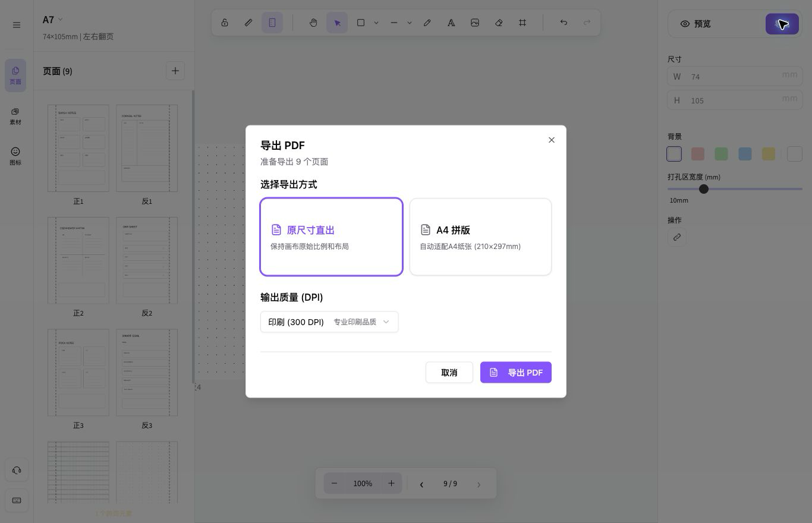
Task: Select the grid frame tool
Action: pyautogui.click(x=523, y=23)
